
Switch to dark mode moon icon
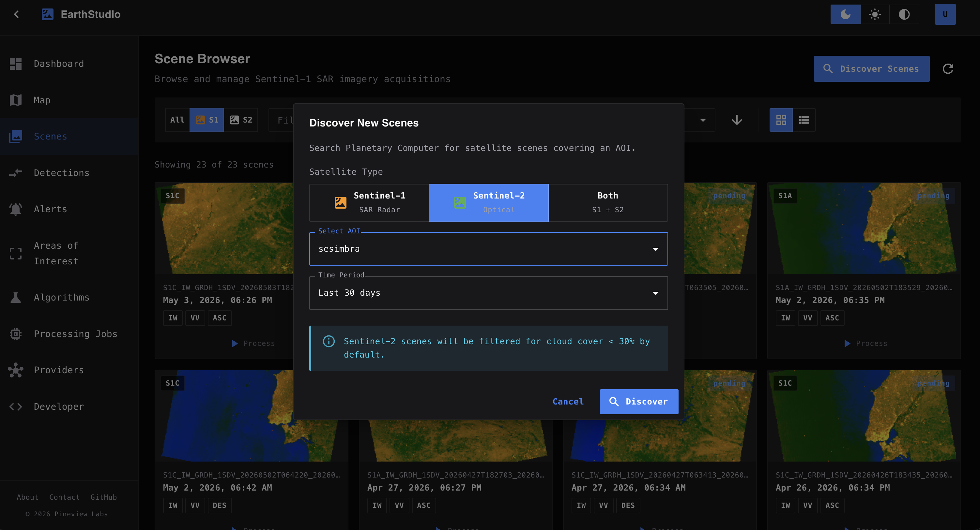click(x=845, y=14)
